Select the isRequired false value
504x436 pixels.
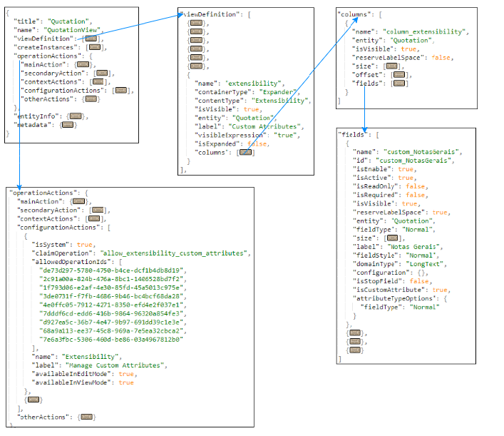[416, 195]
